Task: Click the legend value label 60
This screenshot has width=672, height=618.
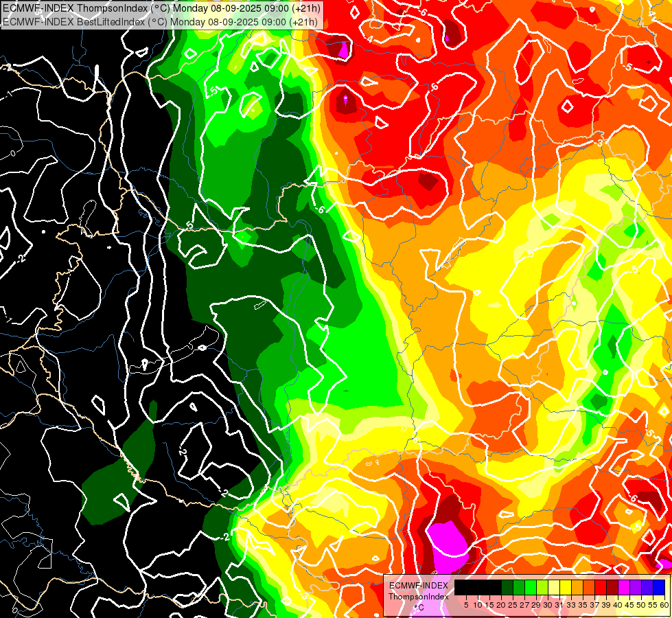Action: (x=664, y=605)
